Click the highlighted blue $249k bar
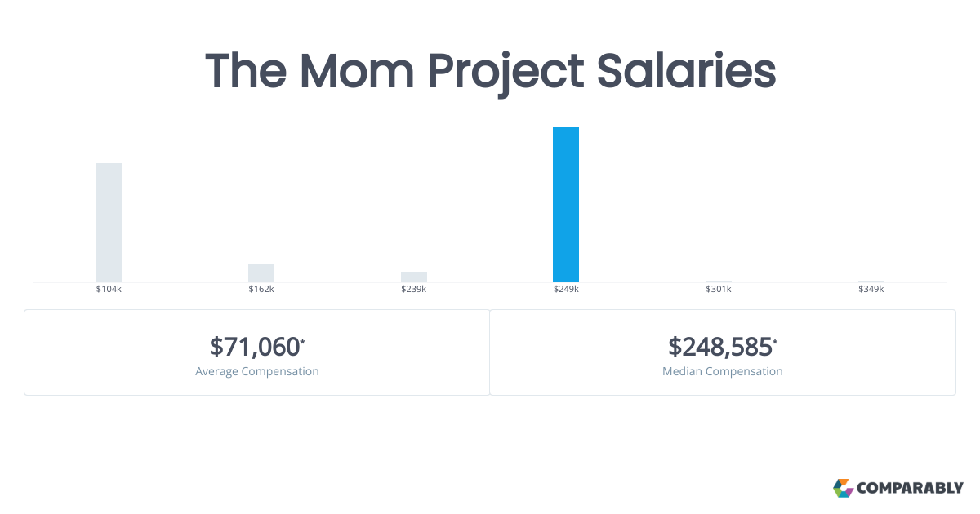Viewport: 980px width, 514px height. pyautogui.click(x=566, y=205)
